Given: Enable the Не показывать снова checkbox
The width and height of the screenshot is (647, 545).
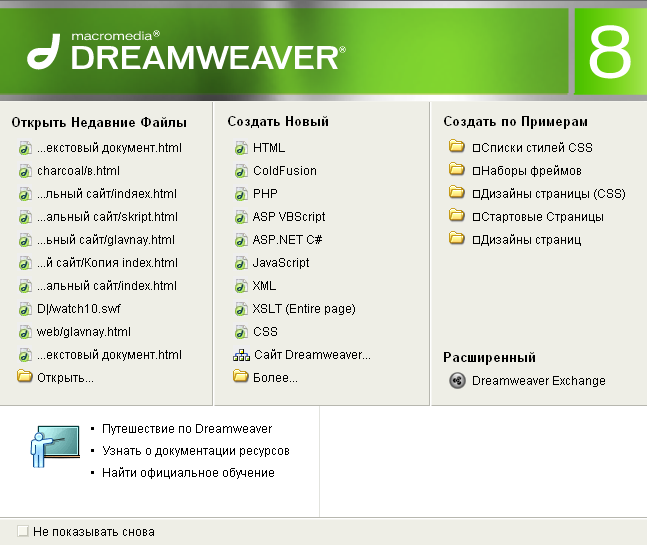Looking at the screenshot, I should [23, 531].
